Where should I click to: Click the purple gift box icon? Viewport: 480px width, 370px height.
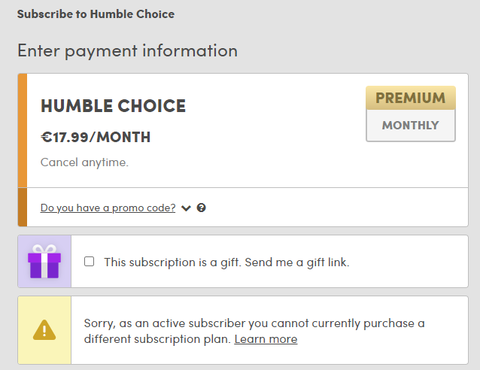[x=44, y=262]
